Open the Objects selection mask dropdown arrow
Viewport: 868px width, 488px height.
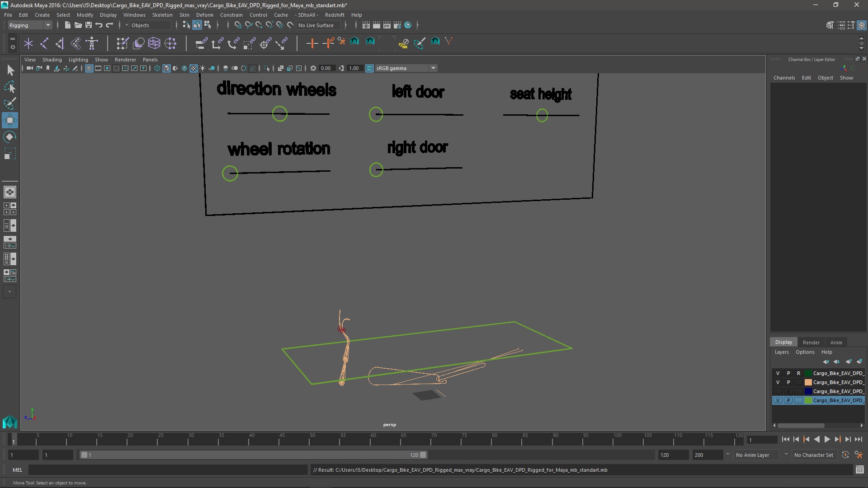pyautogui.click(x=127, y=25)
